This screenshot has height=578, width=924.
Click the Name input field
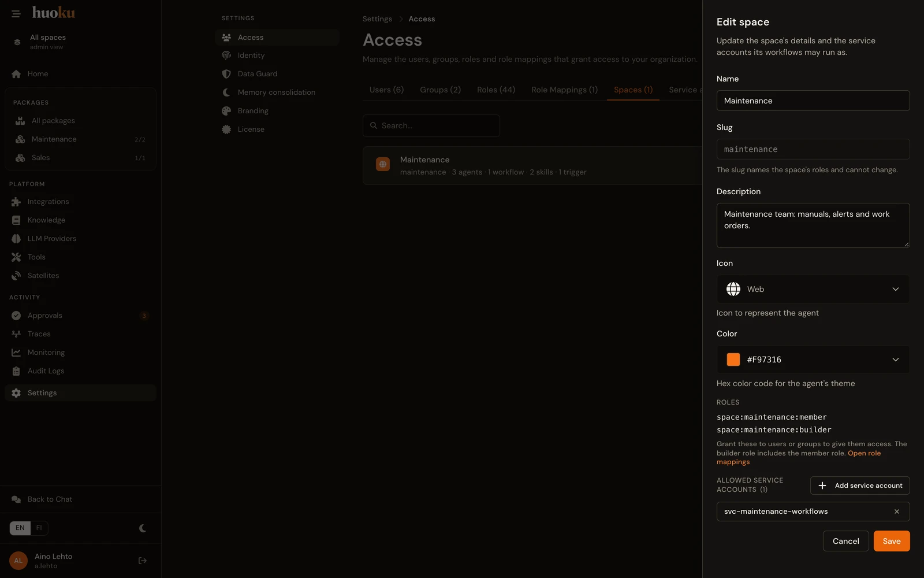tap(813, 101)
